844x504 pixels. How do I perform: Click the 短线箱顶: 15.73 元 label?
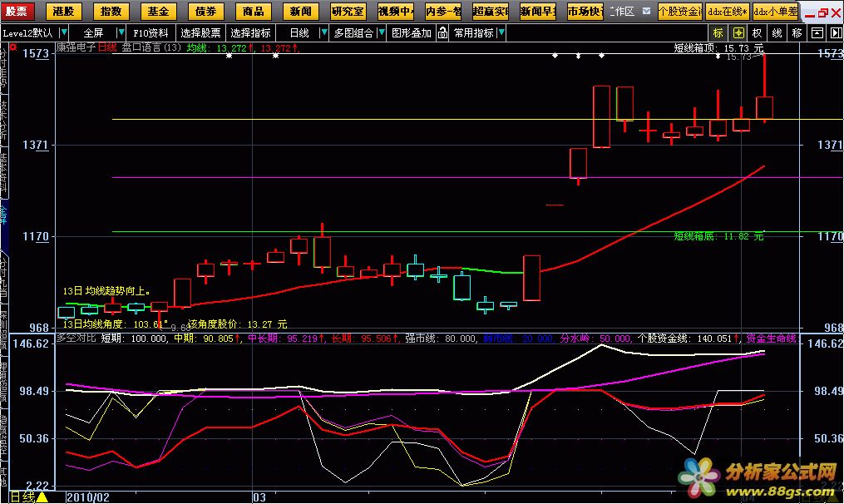tap(718, 48)
